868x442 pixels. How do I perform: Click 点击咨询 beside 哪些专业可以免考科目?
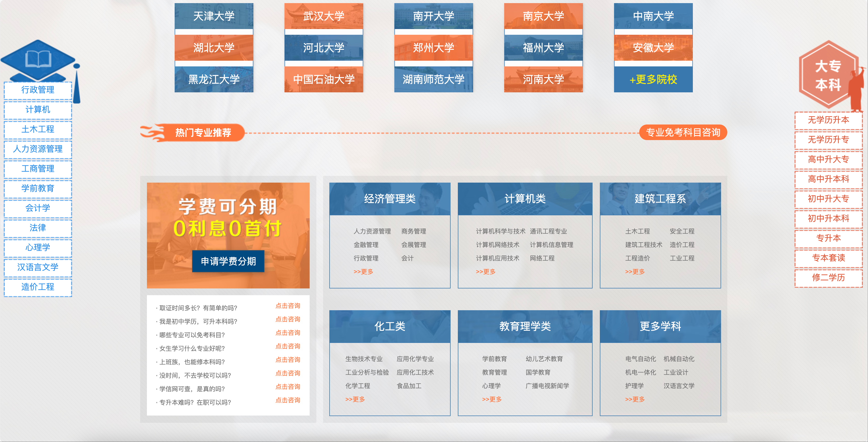pyautogui.click(x=288, y=333)
